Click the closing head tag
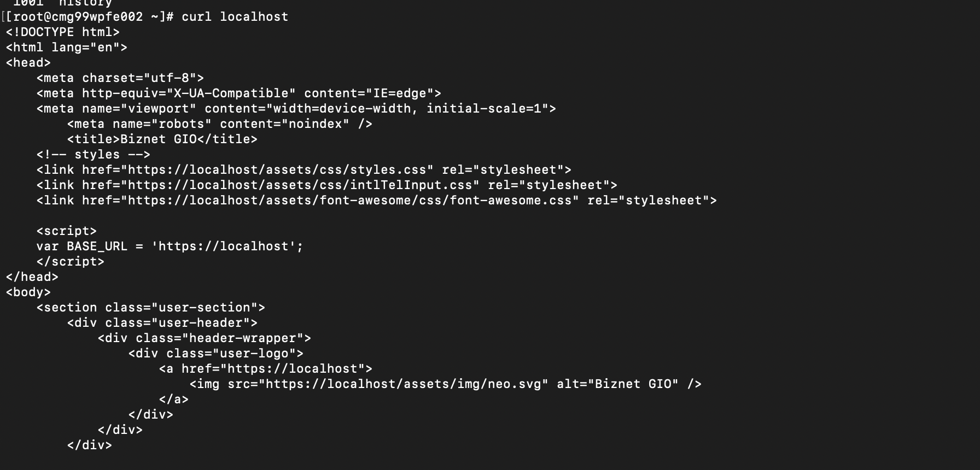The image size is (980, 470). pyautogui.click(x=32, y=277)
